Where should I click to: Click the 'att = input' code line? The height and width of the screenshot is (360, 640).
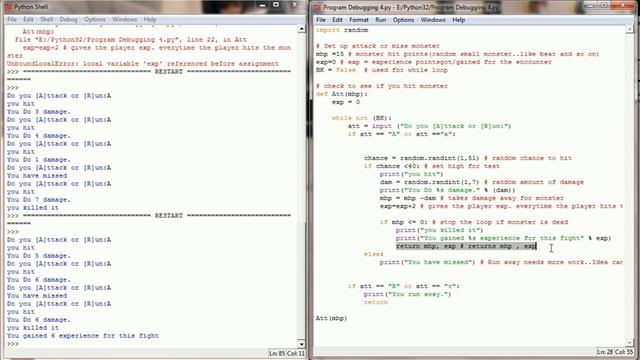coord(429,126)
